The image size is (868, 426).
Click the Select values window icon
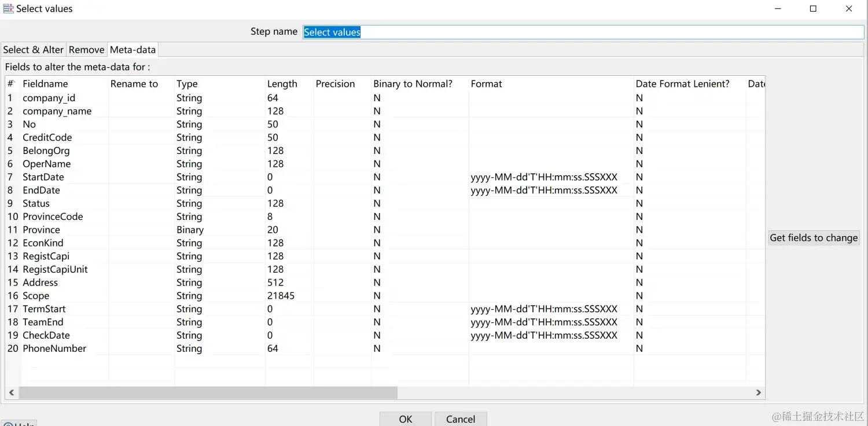8,9
